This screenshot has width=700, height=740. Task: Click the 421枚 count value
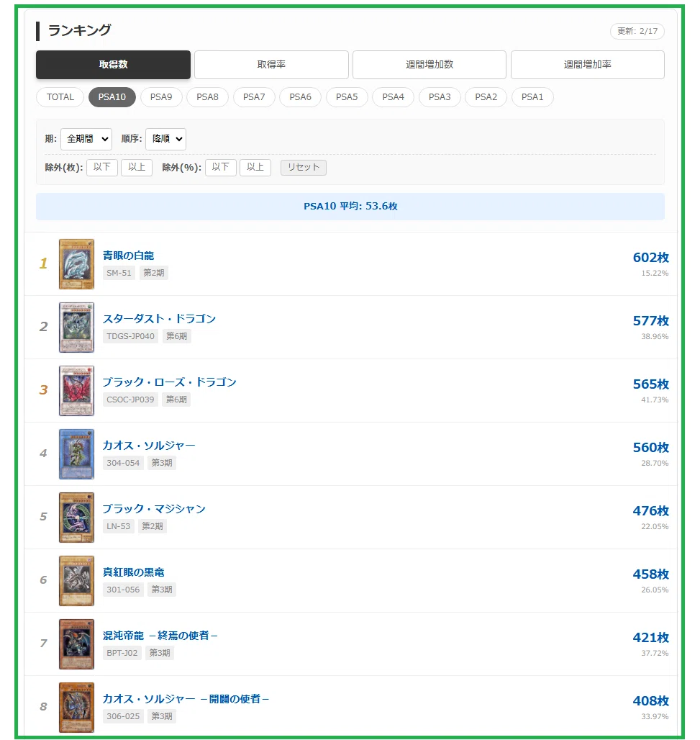coord(651,637)
